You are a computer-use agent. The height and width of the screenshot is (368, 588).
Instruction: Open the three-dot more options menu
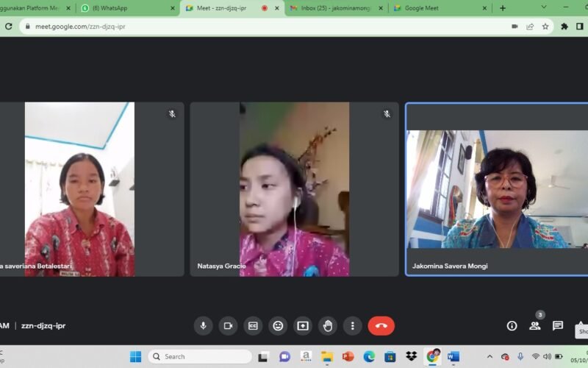353,325
